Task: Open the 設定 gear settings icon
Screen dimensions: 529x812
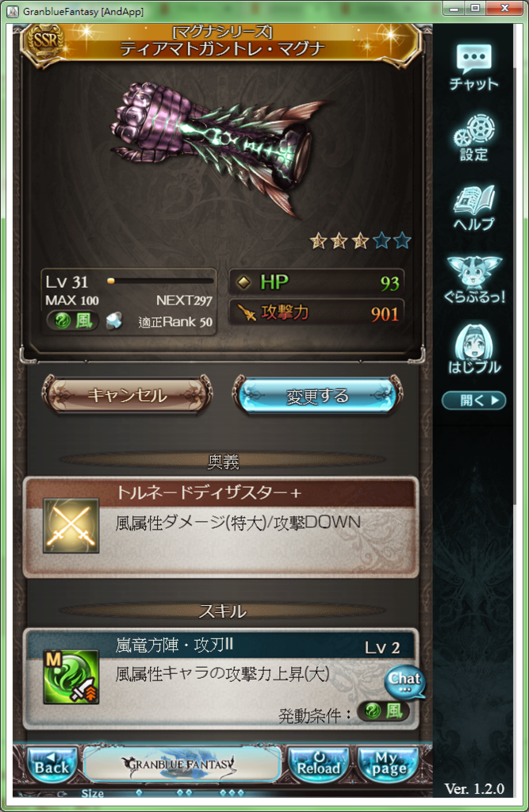Action: (473, 138)
